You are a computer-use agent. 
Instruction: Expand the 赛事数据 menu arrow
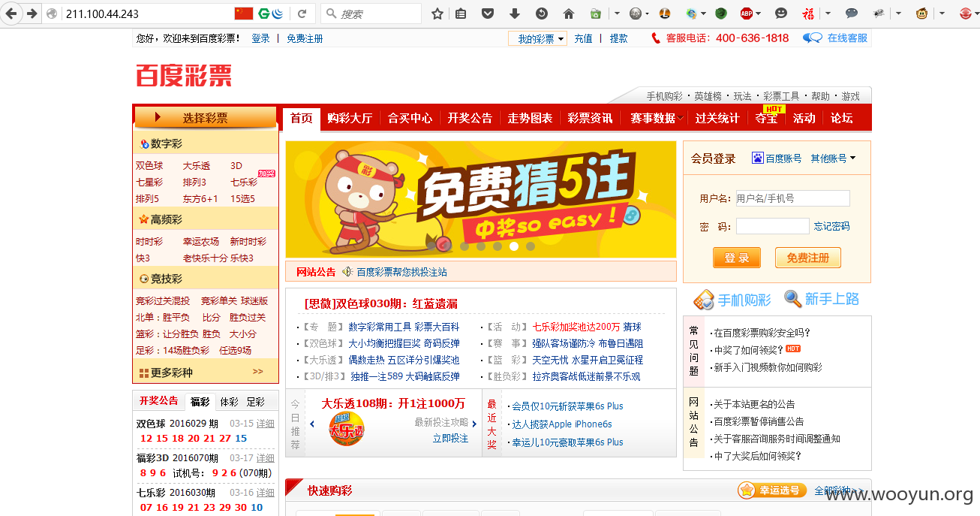[680, 118]
